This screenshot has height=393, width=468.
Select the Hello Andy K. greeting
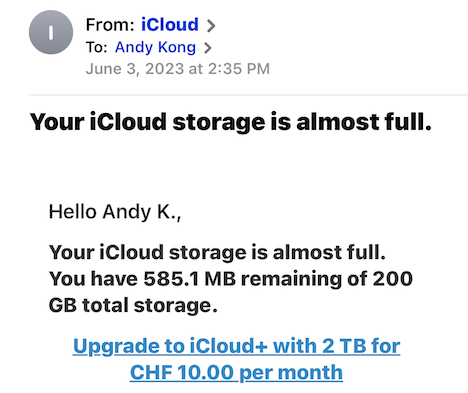click(115, 212)
